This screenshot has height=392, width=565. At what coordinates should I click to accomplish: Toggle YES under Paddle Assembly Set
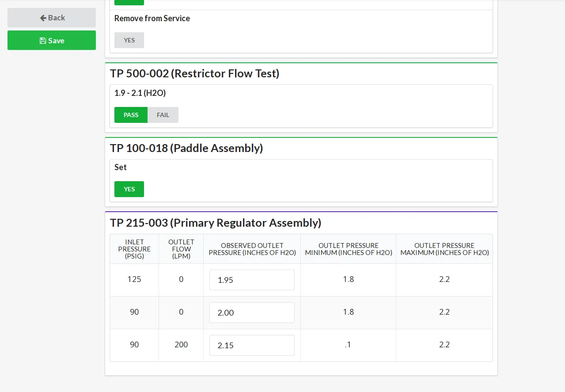pyautogui.click(x=129, y=189)
